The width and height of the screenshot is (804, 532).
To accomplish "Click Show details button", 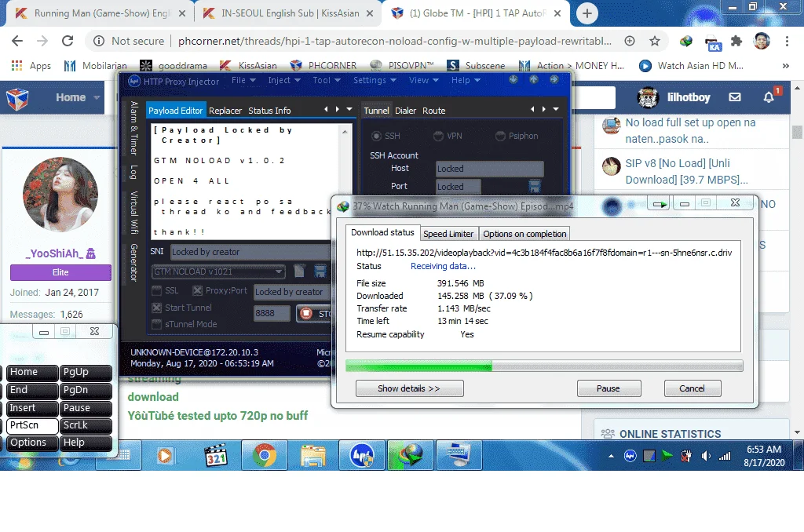I will 409,388.
